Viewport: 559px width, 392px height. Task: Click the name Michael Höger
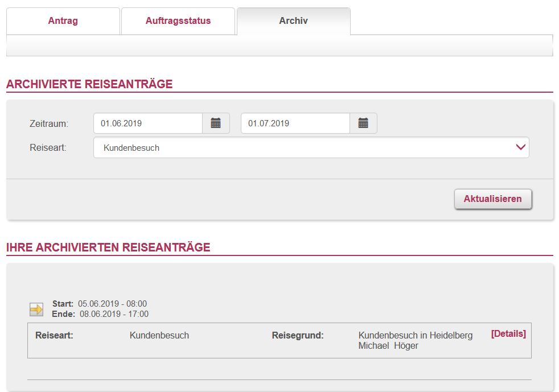click(388, 346)
